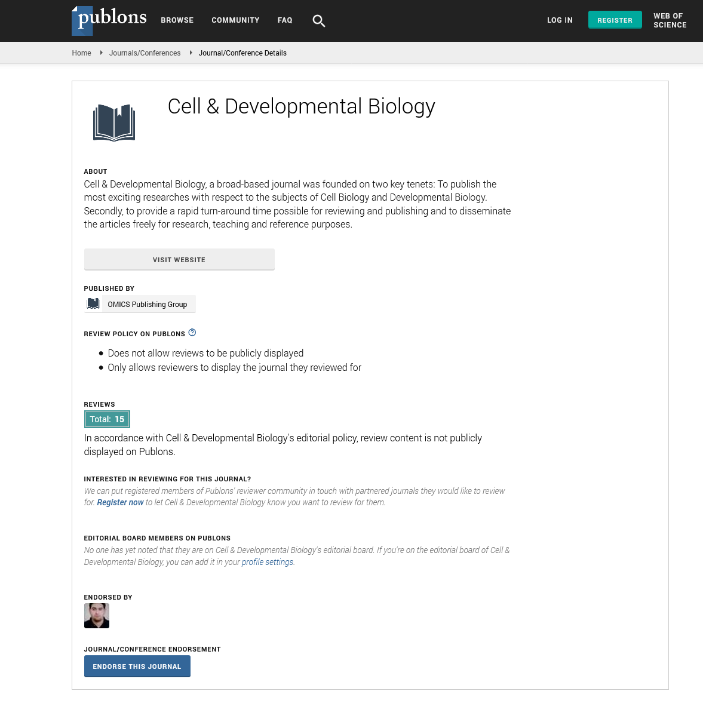
Task: Open the Web of Science link
Action: [x=670, y=20]
